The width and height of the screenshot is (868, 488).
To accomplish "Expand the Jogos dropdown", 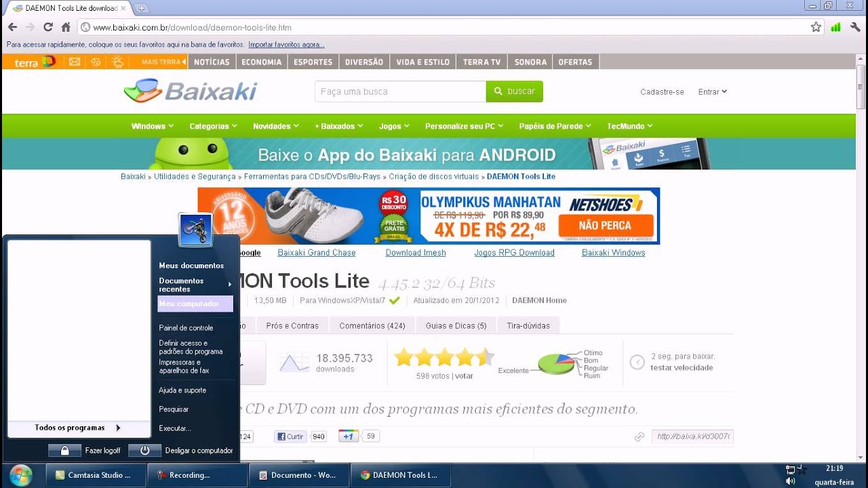I will point(395,126).
